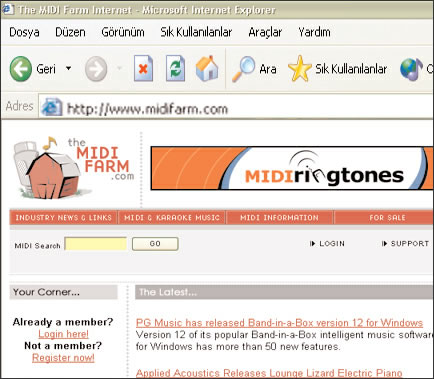This screenshot has height=379, width=434.
Task: Click the Ara toolbar label
Action: coord(268,69)
